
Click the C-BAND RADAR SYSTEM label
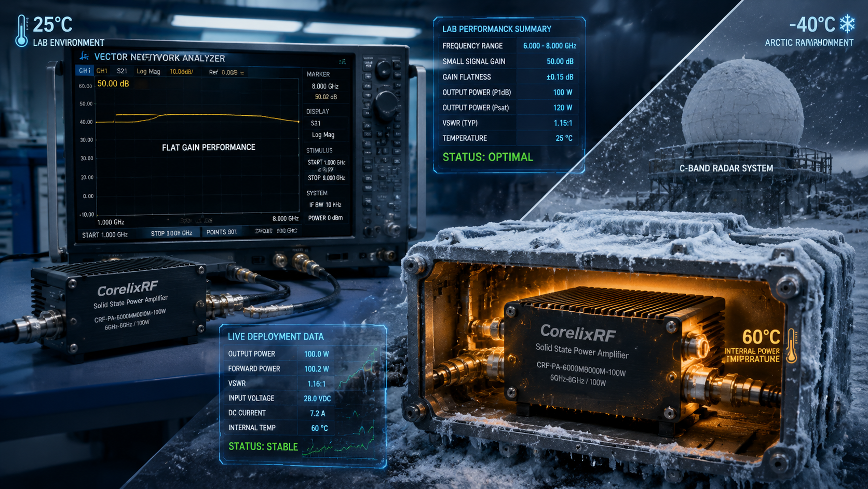click(x=726, y=168)
